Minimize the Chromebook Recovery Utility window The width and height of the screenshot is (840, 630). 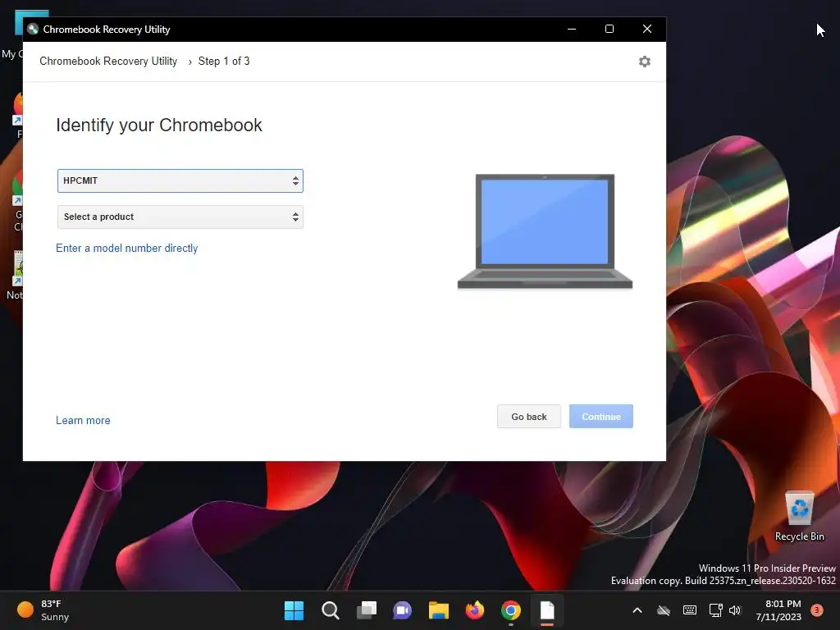[x=572, y=29]
